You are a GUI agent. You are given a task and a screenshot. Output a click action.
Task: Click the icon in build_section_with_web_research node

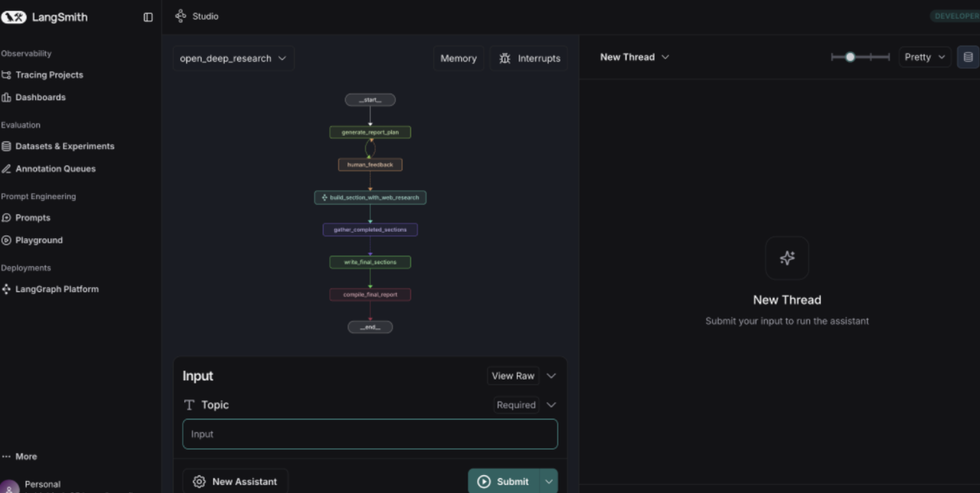[x=324, y=197]
